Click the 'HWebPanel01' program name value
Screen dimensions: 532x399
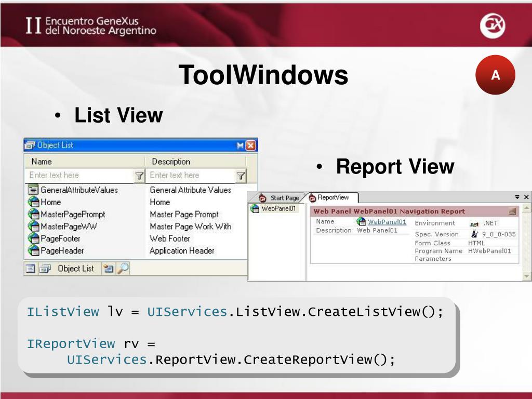point(489,251)
